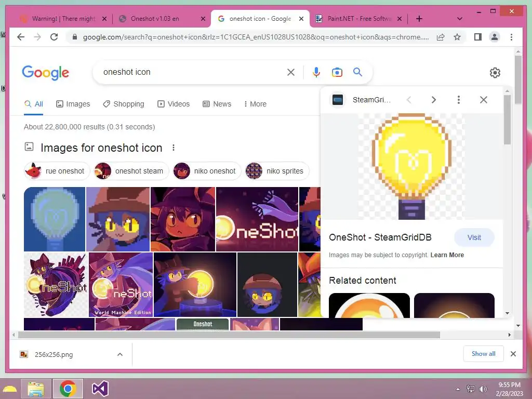The width and height of the screenshot is (532, 399).
Task: Open network icon in system tray
Action: point(471,389)
